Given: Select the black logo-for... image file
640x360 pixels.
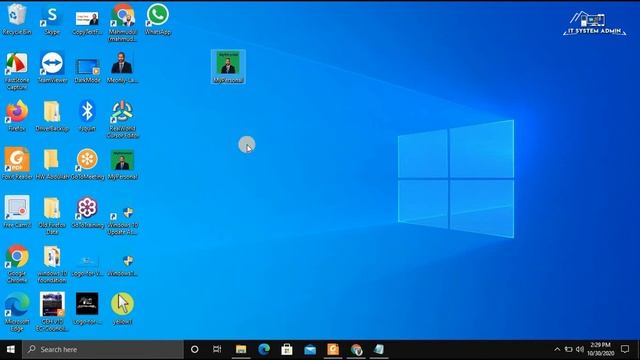Looking at the screenshot, I should pyautogui.click(x=87, y=308).
